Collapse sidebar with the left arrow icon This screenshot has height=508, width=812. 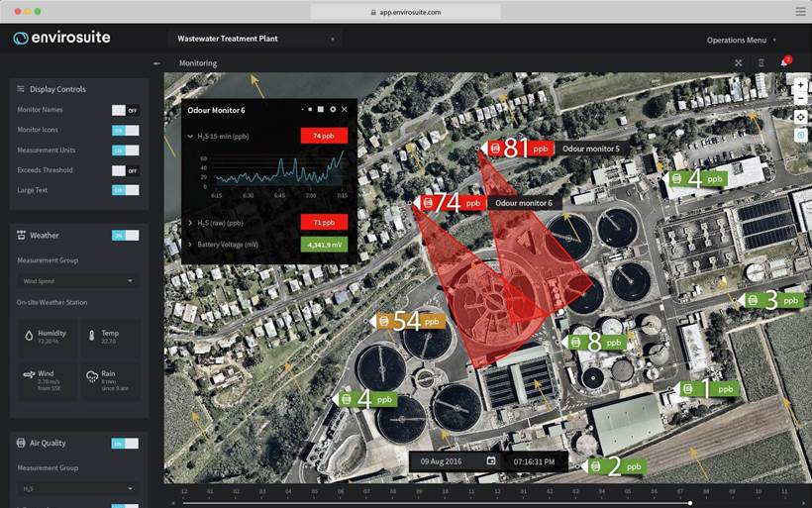pyautogui.click(x=156, y=63)
